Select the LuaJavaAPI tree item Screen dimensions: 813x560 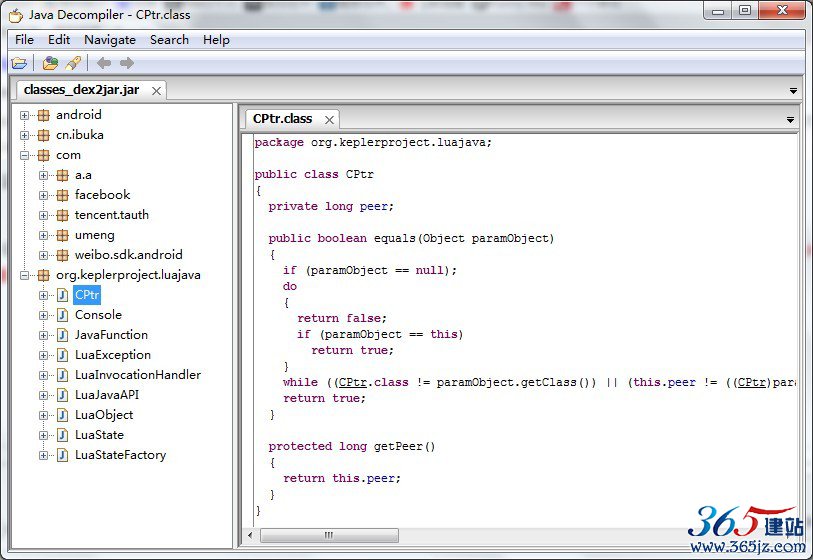pyautogui.click(x=107, y=395)
